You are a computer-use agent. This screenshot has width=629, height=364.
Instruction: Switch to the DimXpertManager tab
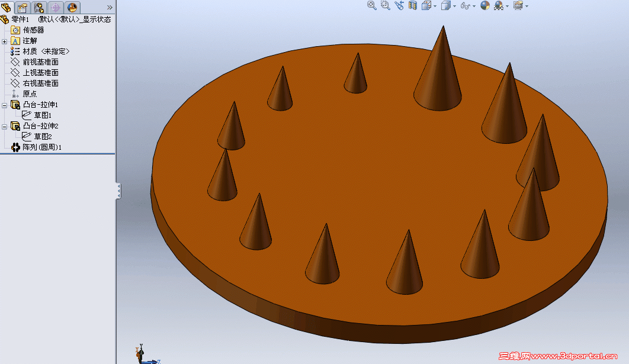click(55, 7)
